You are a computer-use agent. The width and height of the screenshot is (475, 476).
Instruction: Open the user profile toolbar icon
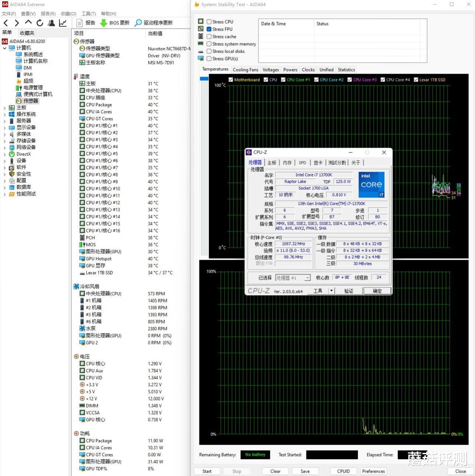pos(51,23)
